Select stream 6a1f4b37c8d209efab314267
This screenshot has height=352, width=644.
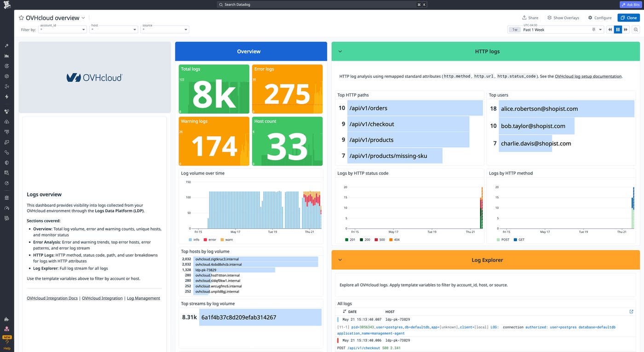251,317
